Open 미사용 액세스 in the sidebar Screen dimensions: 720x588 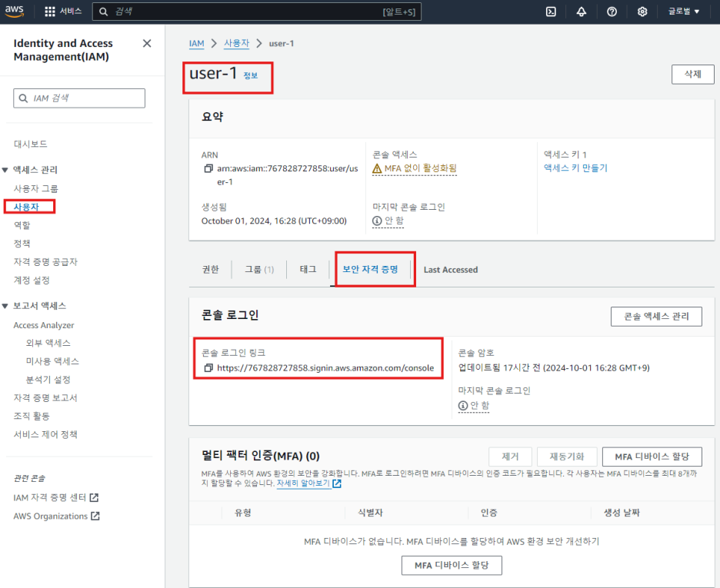52,361
